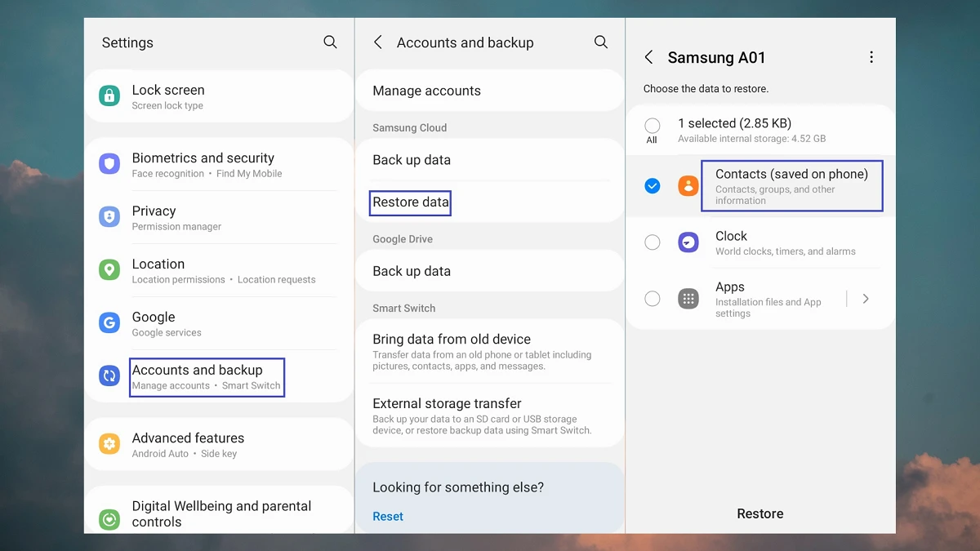
Task: Tap 'Looking for something else?' text
Action: point(458,487)
